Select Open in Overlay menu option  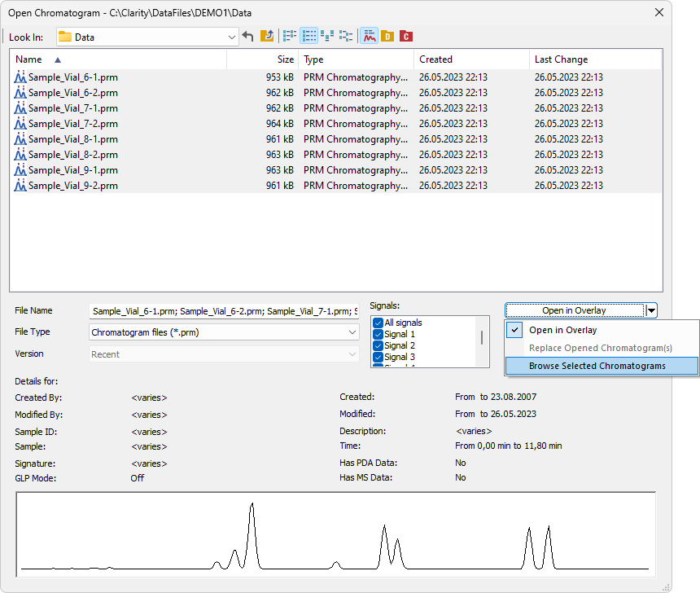[562, 330]
